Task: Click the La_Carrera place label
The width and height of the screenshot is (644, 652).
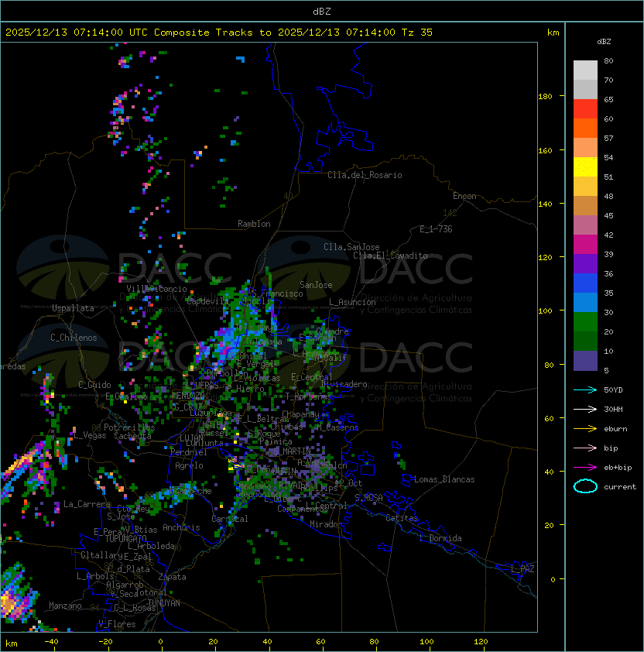Action: [x=87, y=504]
